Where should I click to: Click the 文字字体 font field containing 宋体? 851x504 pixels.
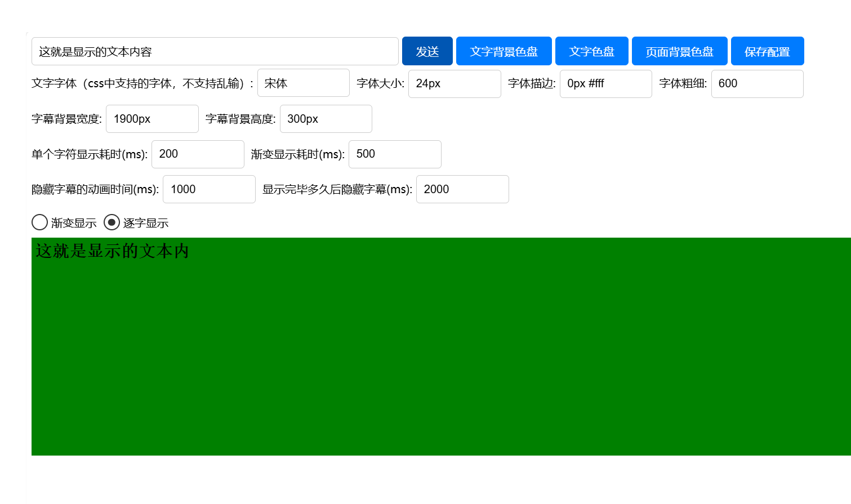(303, 83)
